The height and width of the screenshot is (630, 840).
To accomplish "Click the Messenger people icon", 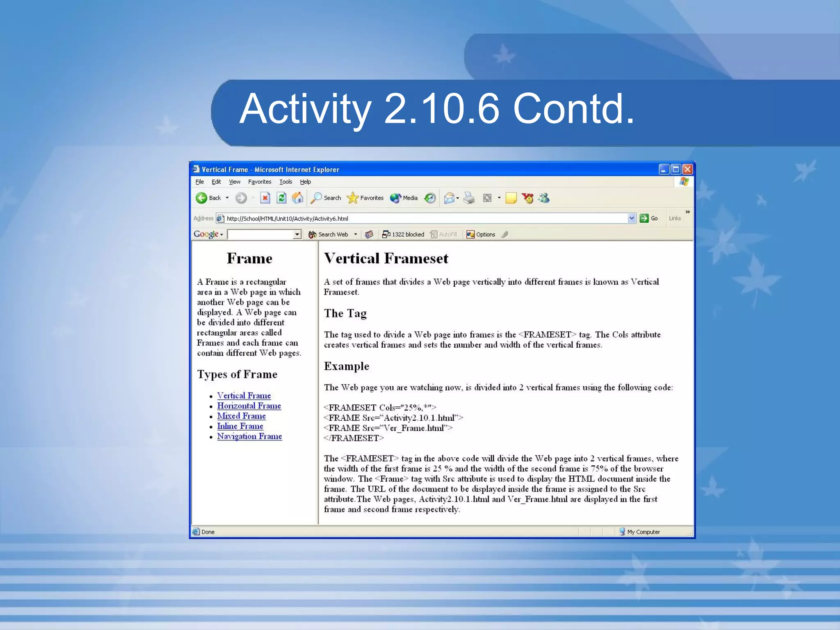I will point(544,198).
